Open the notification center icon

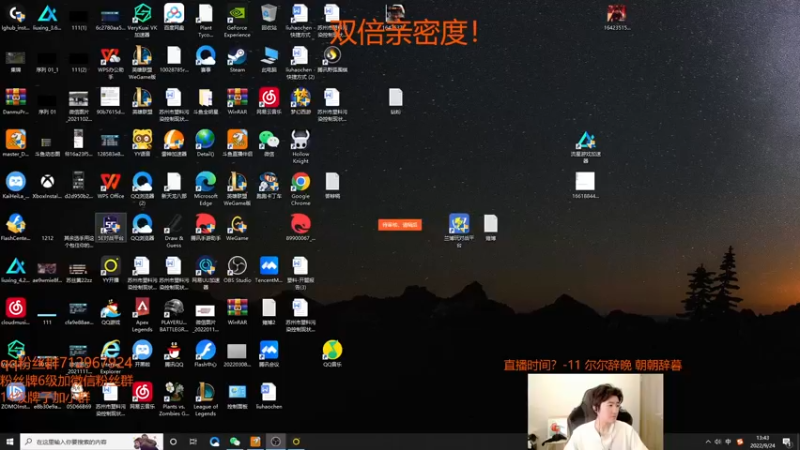point(787,442)
